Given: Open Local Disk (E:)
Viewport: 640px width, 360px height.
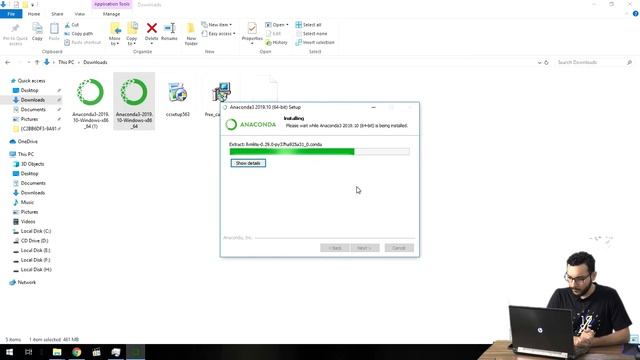Looking at the screenshot, I should 35,250.
